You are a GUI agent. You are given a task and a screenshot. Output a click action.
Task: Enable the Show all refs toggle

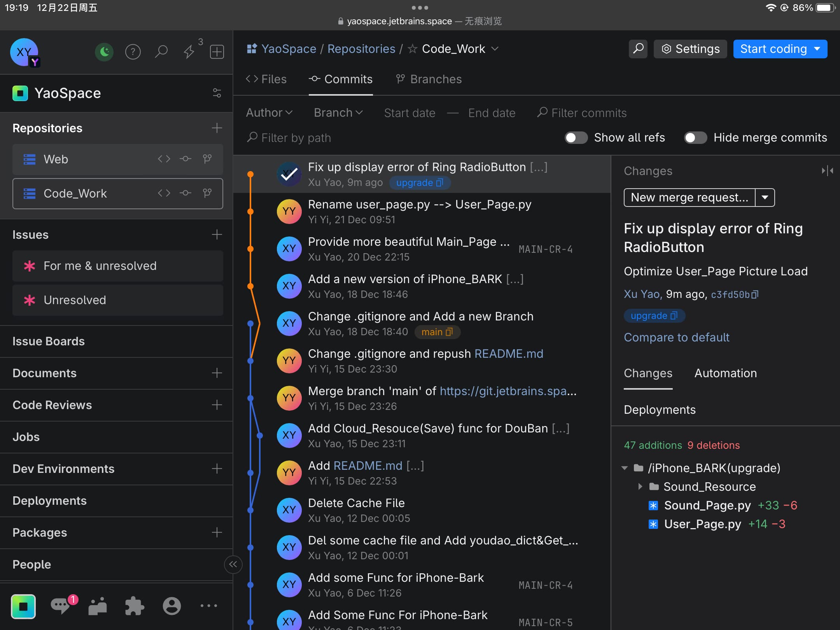coord(576,138)
